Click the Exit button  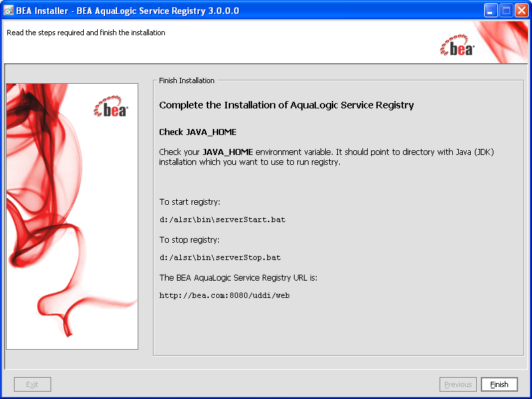click(33, 384)
